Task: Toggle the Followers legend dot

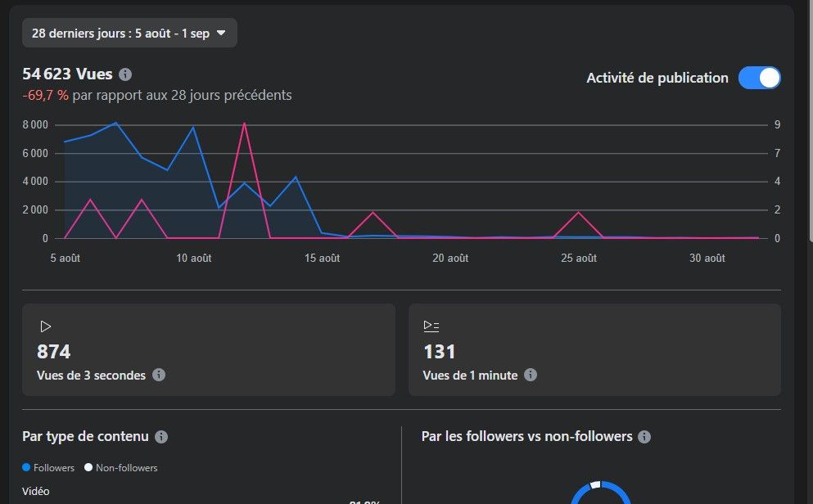Action: [26, 467]
